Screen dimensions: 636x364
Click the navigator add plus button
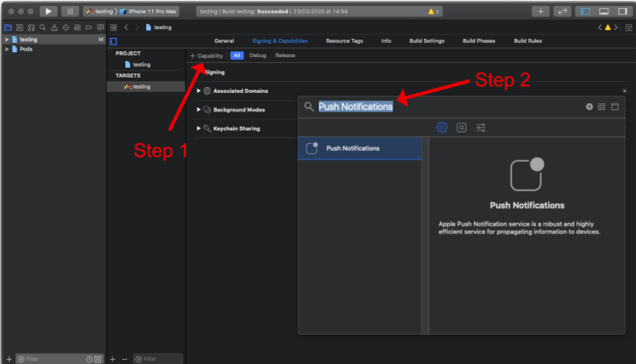pyautogui.click(x=9, y=359)
